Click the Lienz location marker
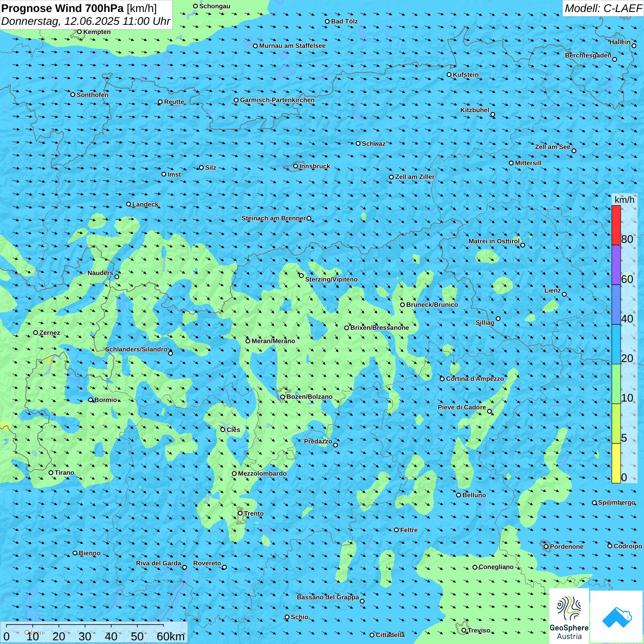Viewport: 644px width, 644px height. click(564, 294)
